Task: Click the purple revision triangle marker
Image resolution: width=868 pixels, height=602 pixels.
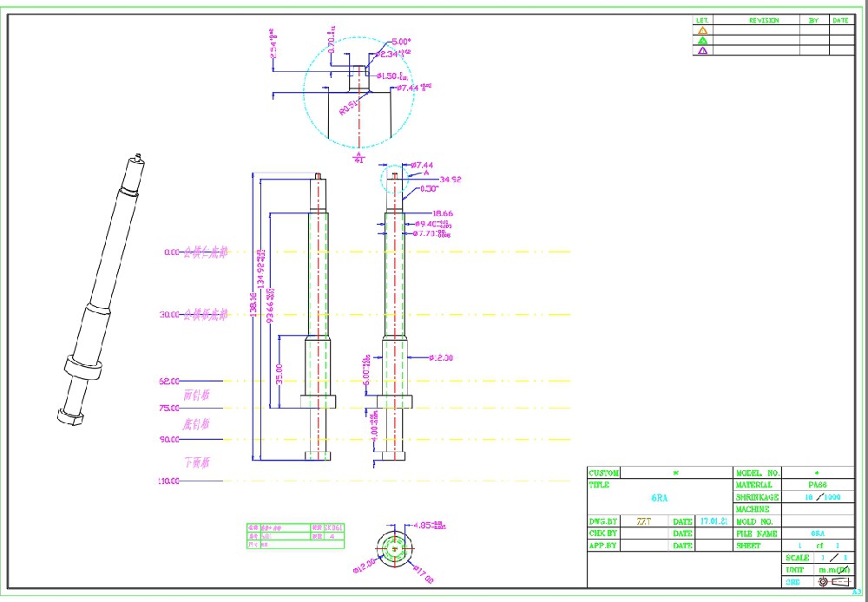Action: 703,49
